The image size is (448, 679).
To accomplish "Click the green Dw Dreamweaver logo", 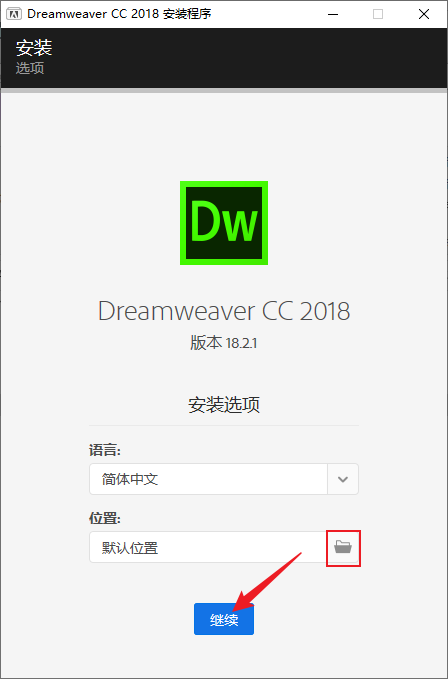I will (224, 223).
